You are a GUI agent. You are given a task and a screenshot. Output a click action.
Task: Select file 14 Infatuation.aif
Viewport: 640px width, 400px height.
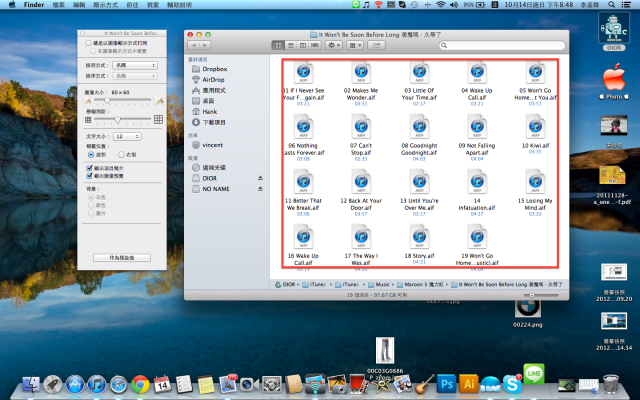click(x=477, y=191)
